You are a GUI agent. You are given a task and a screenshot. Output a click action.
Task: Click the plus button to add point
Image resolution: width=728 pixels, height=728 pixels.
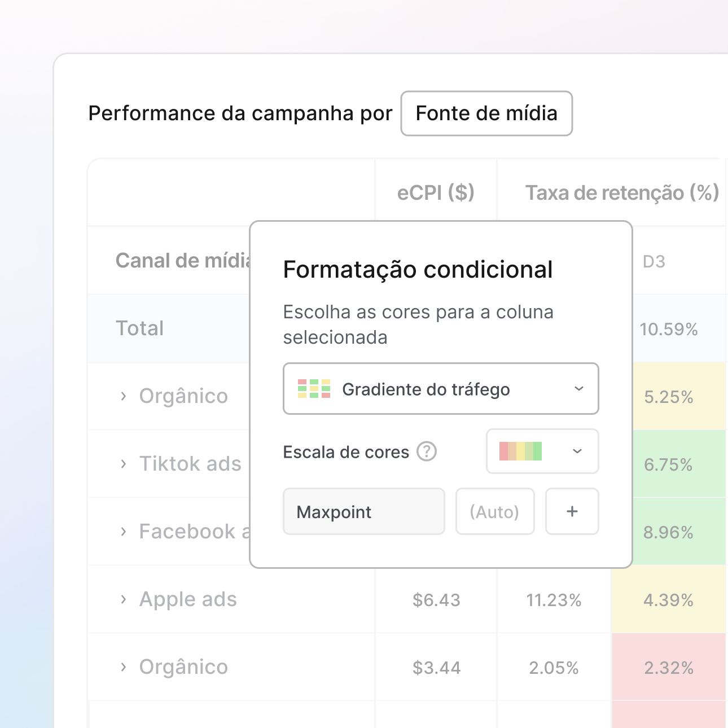(572, 511)
